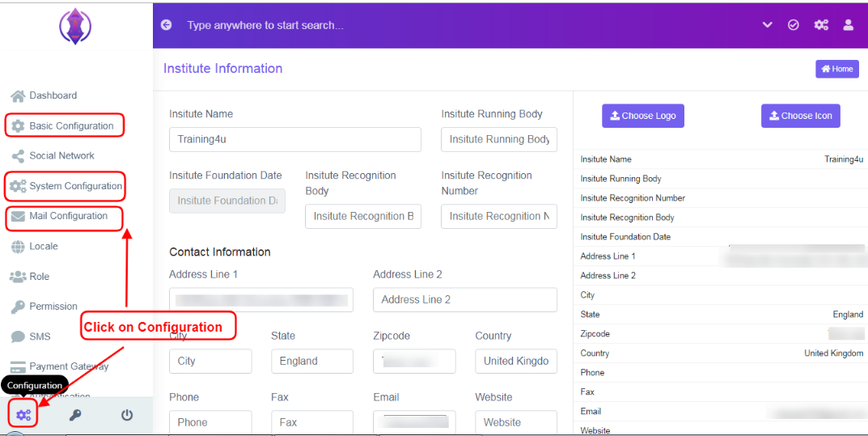
Task: Click the Choose Icon button
Action: 801,116
